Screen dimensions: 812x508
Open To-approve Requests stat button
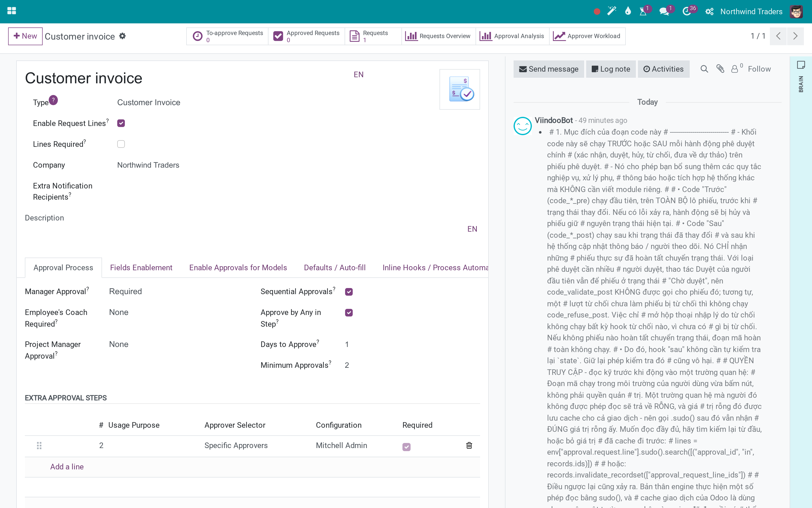click(x=228, y=36)
